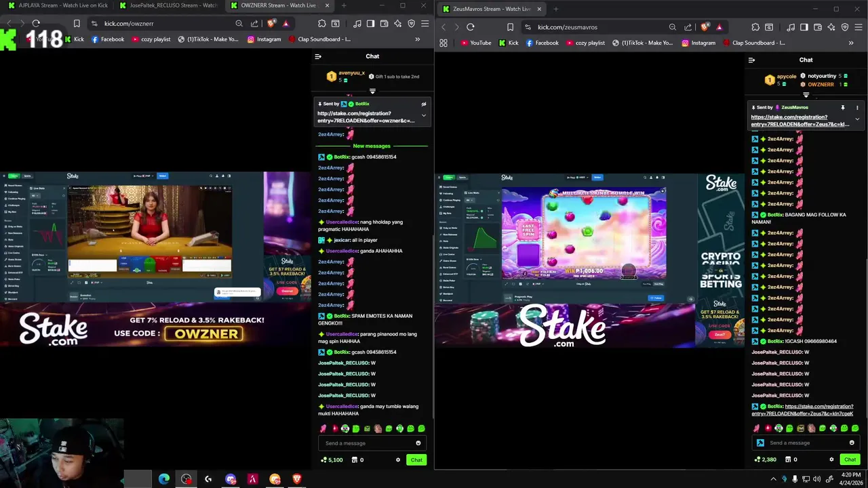Open Brave browser from taskbar
The width and height of the screenshot is (868, 488).
[x=296, y=479]
